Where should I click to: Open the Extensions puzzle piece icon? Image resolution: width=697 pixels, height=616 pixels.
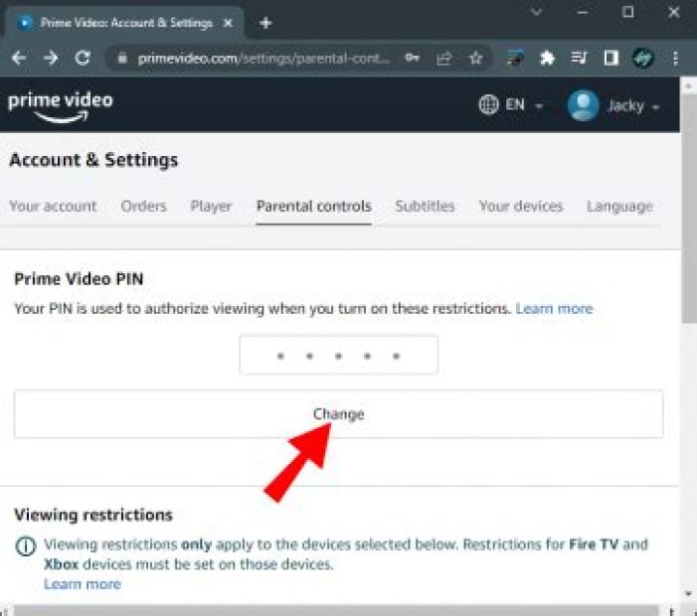(547, 58)
